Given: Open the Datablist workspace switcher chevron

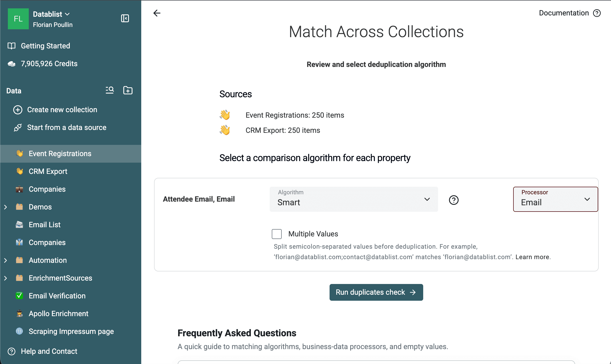Looking at the screenshot, I should 67,14.
